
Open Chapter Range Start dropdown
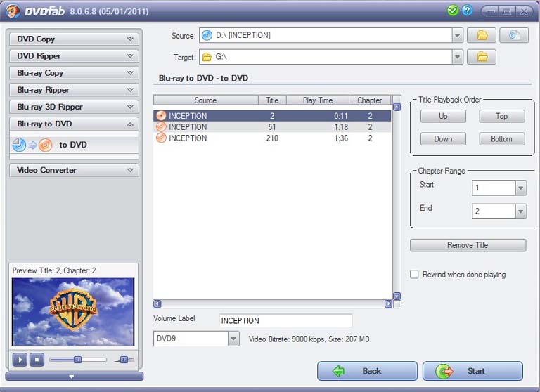pyautogui.click(x=521, y=188)
